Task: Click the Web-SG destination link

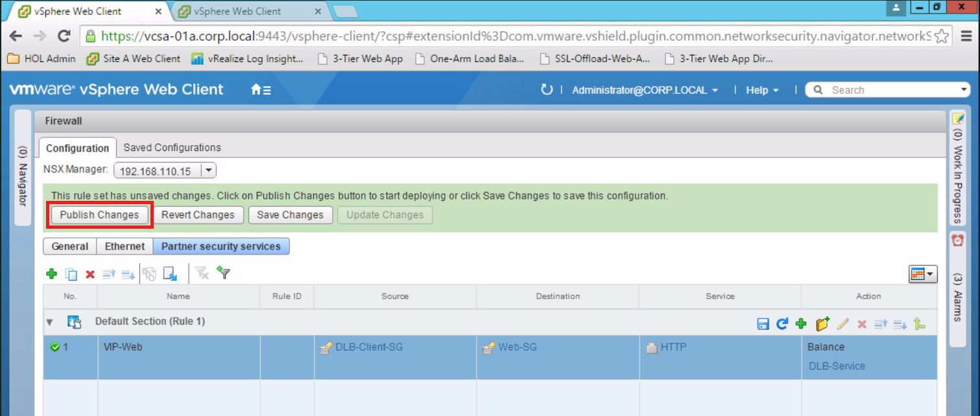Action: [518, 347]
